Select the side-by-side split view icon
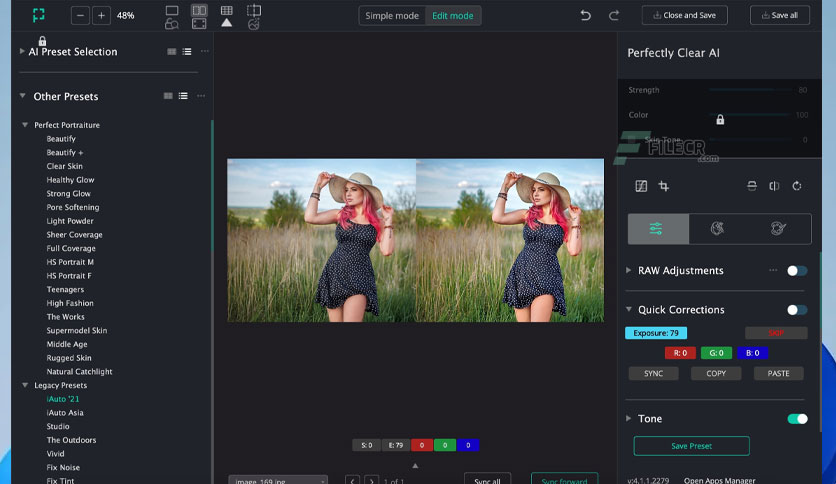 tap(199, 10)
